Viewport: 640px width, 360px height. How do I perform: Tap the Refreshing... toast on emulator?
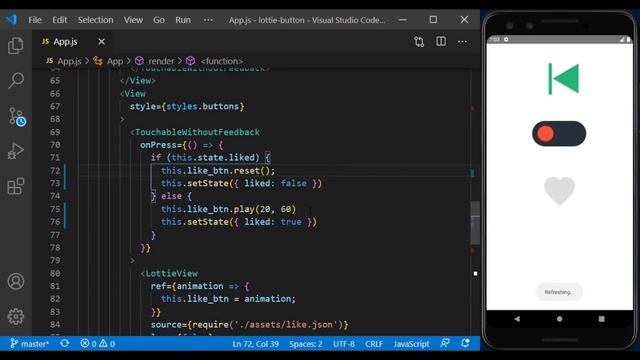tap(559, 292)
